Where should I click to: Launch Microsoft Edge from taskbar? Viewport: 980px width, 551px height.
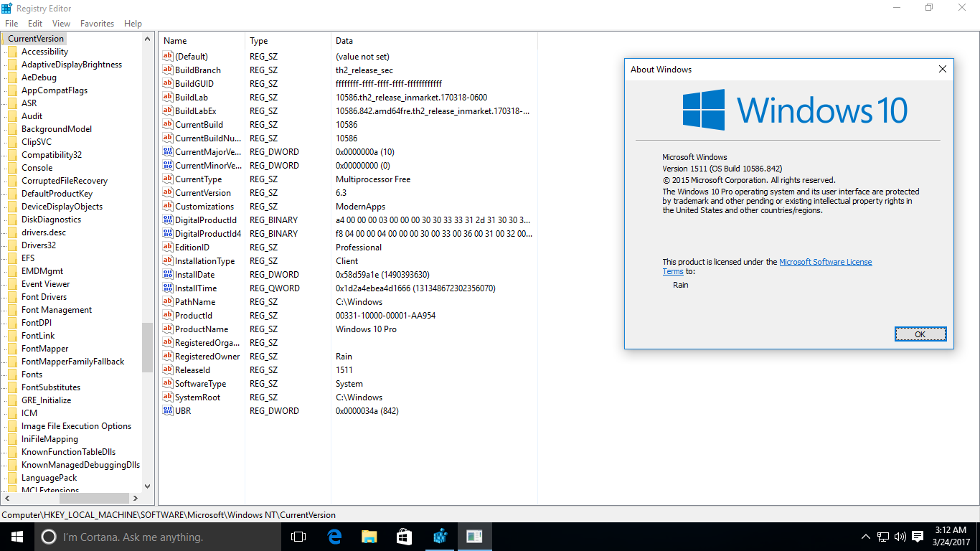[334, 537]
